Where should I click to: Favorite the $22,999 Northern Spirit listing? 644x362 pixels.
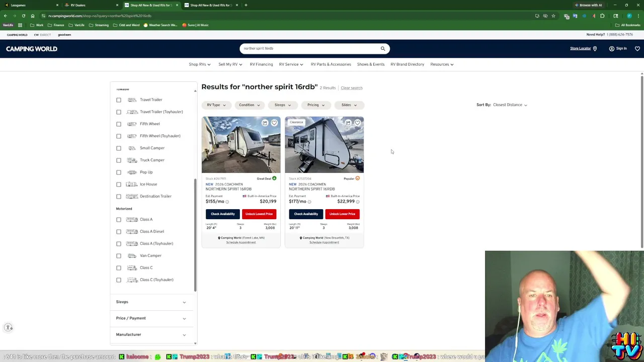[x=357, y=123]
